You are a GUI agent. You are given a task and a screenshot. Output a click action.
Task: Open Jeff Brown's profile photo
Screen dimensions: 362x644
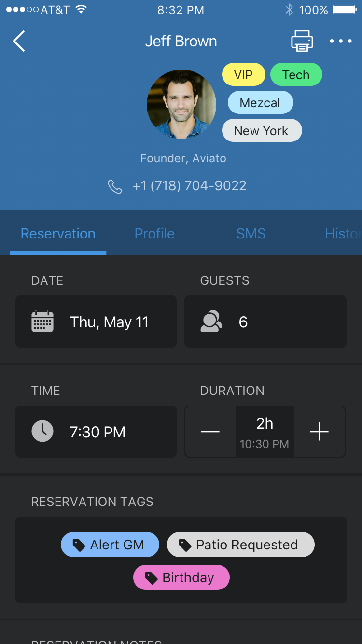pos(181,104)
